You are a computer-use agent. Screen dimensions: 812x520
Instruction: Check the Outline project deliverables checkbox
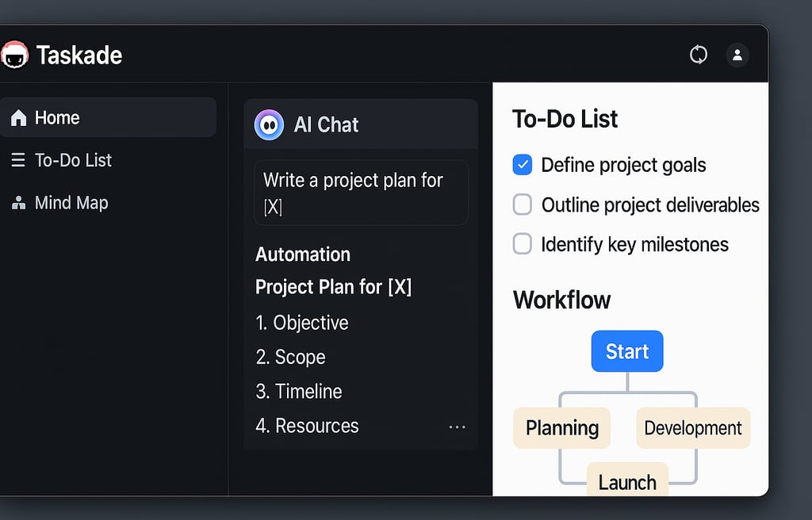522,204
